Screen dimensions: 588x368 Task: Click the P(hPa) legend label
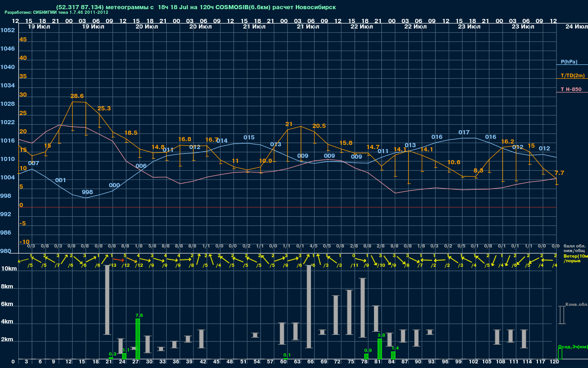(x=569, y=62)
